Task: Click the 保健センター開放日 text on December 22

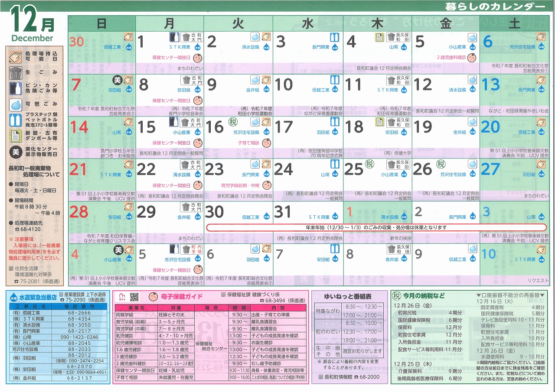Action: 171,185
